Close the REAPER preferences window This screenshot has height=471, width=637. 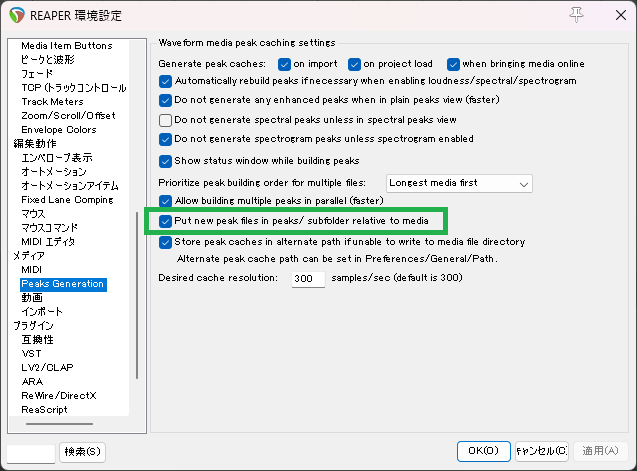pos(620,15)
